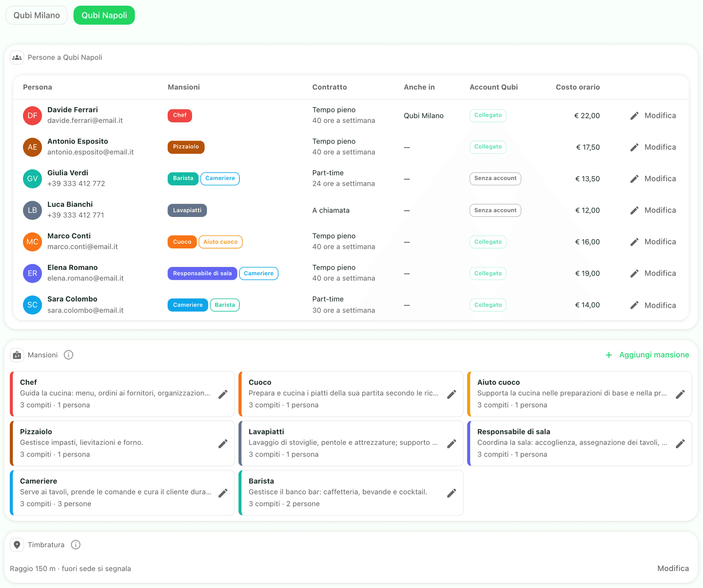Image resolution: width=703 pixels, height=588 pixels.
Task: Click the edit pencil for Elena Romano
Action: pyautogui.click(x=634, y=274)
